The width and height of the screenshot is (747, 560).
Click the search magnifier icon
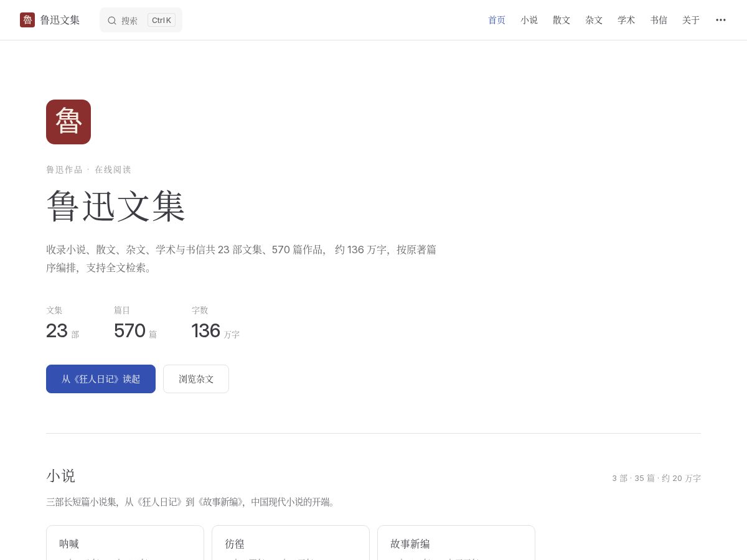112,21
